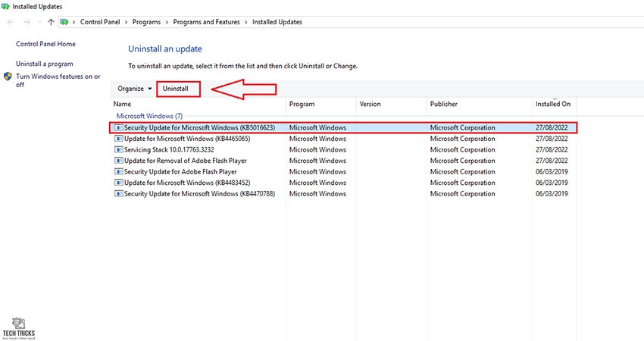Image resolution: width=644 pixels, height=341 pixels.
Task: Click icon of Servicing Stack 10.0.17763.3232 row
Action: (119, 150)
